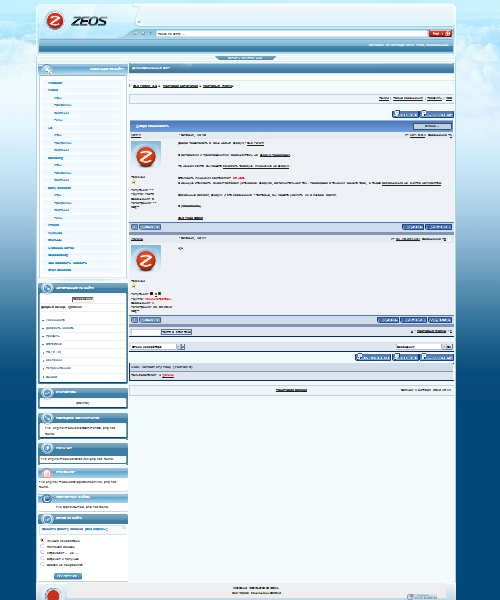Viewport: 500px width, 600px height.
Task: Click the green plus reputation icon
Action: tap(159, 293)
